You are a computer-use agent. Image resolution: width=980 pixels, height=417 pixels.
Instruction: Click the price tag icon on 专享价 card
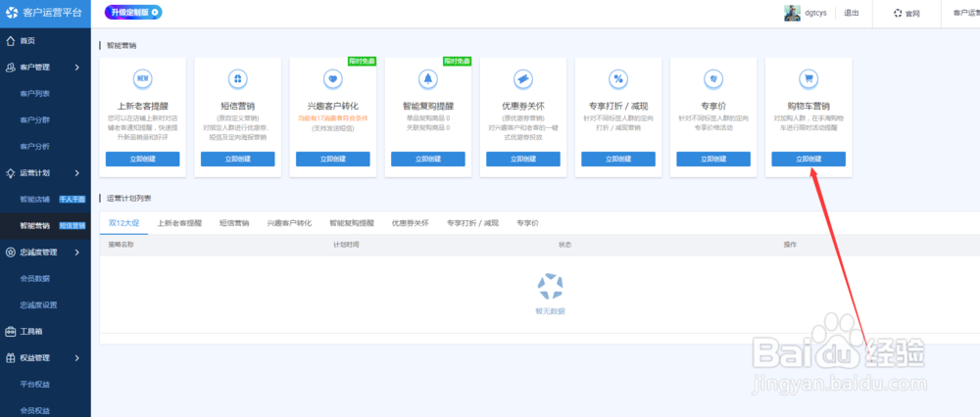tap(713, 78)
